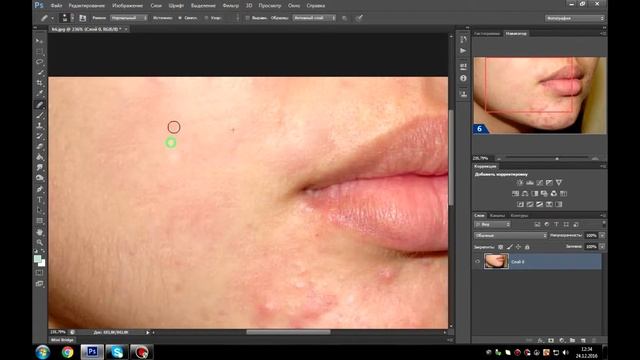Image resolution: width=640 pixels, height=360 pixels.
Task: Select the Dodge tool
Action: click(x=39, y=178)
